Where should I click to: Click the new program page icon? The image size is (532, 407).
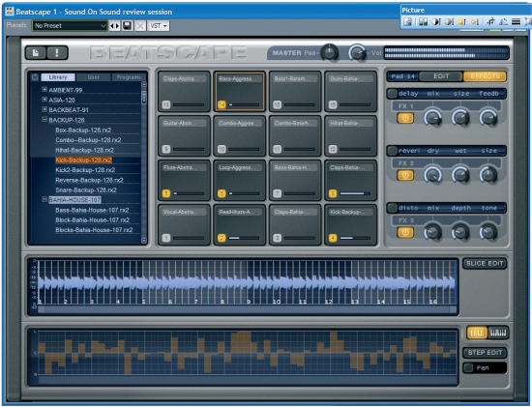coord(36,52)
